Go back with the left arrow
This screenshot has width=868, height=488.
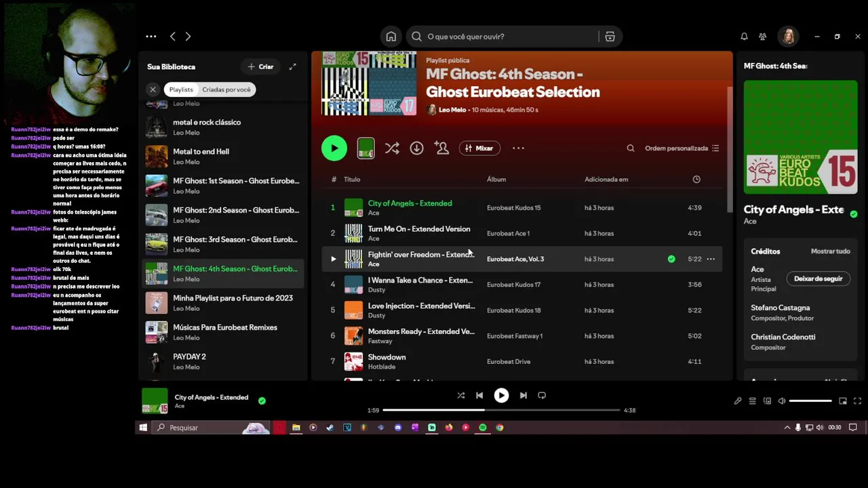point(173,37)
